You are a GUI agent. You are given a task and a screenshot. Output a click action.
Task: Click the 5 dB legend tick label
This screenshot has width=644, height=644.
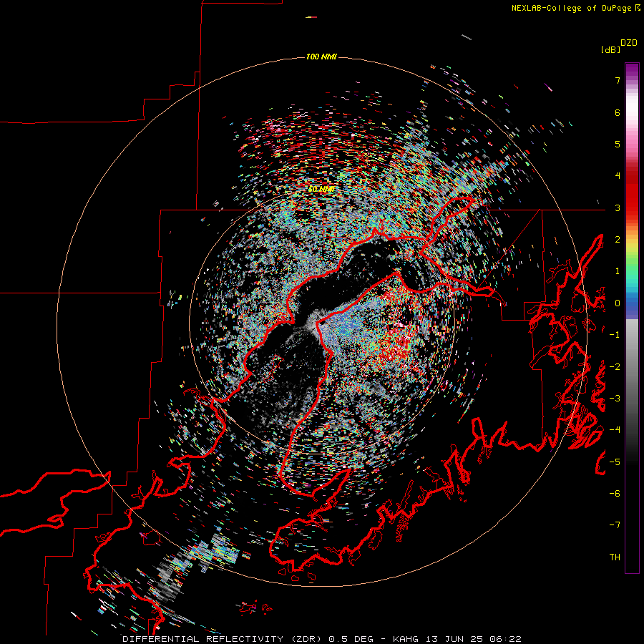pyautogui.click(x=618, y=144)
